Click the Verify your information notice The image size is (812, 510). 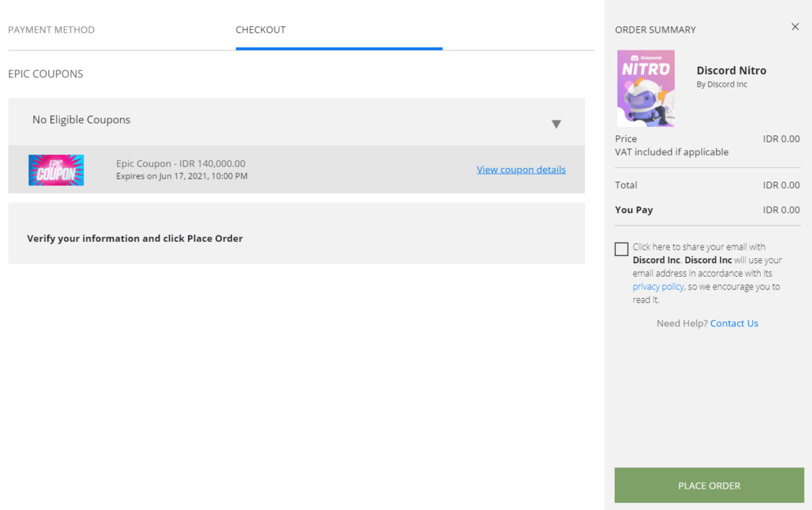coord(134,238)
